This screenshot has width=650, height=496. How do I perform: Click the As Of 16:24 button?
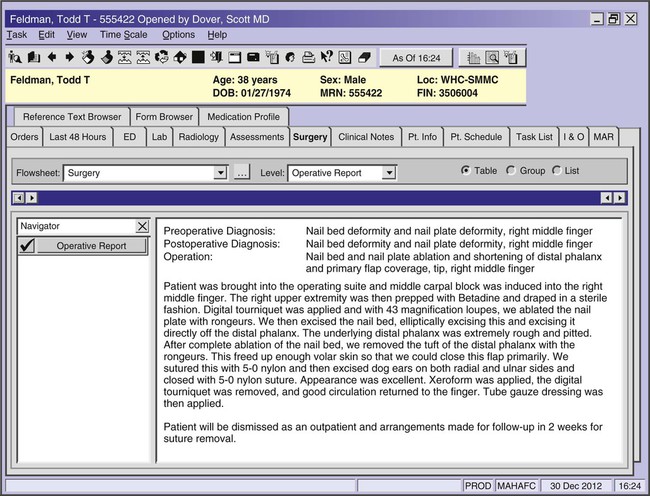click(x=416, y=58)
